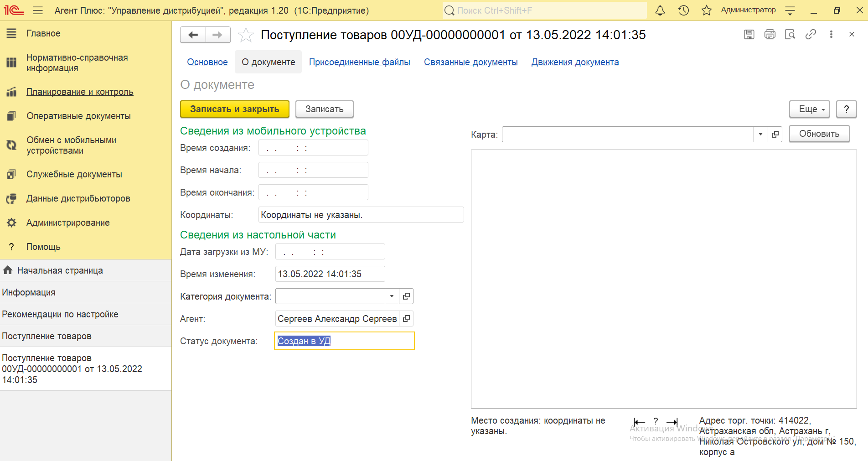
Task: Click the next point arrow under map
Action: click(672, 422)
